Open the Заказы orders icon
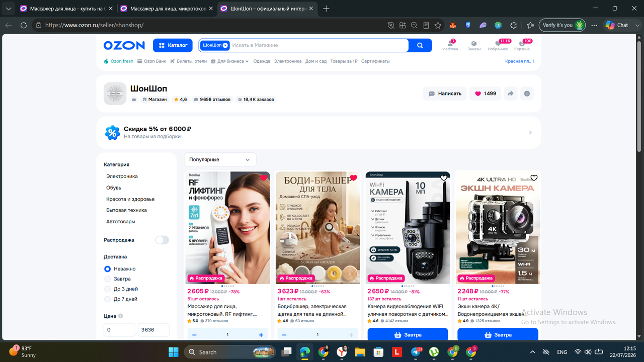The image size is (644, 362). pyautogui.click(x=474, y=45)
